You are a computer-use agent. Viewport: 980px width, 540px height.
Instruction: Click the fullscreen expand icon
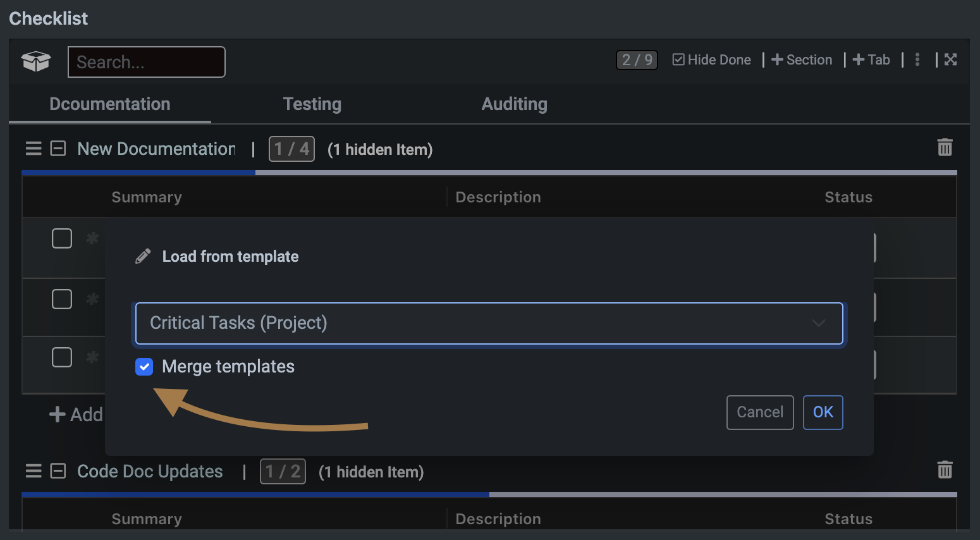[950, 59]
